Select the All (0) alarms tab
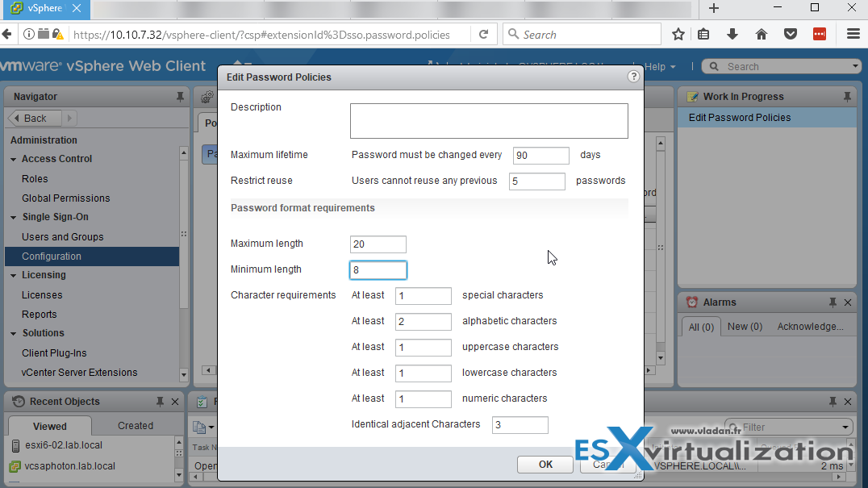 click(701, 327)
